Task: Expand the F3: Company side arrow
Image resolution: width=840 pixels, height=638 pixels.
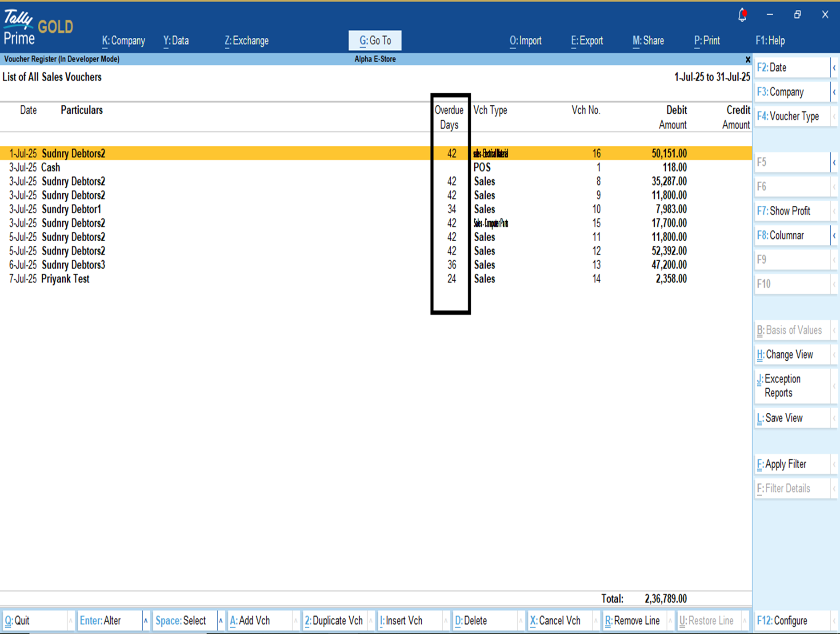Action: click(x=834, y=92)
